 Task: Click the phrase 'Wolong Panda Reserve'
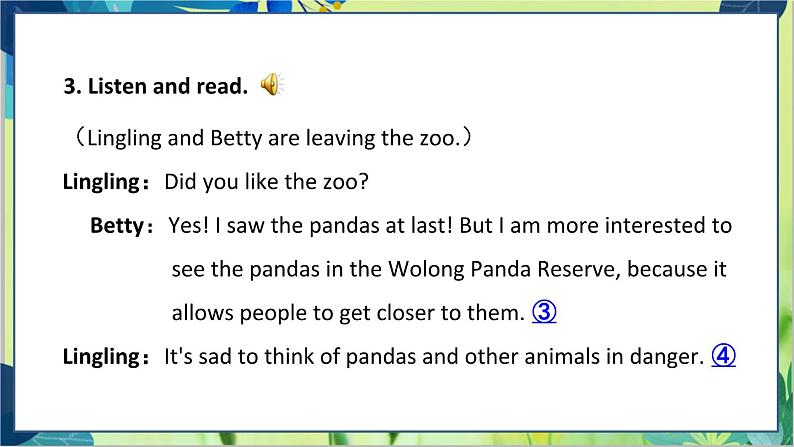504,269
